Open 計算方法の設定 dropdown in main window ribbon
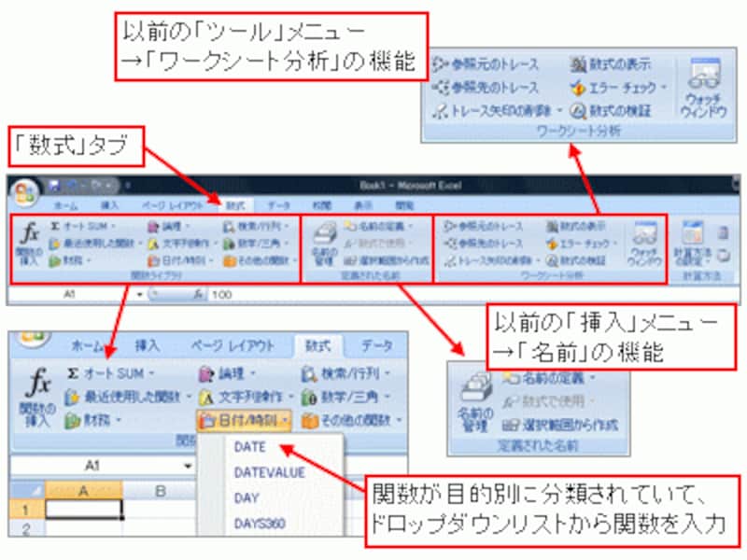Image resolution: width=747 pixels, height=560 pixels. point(692,244)
